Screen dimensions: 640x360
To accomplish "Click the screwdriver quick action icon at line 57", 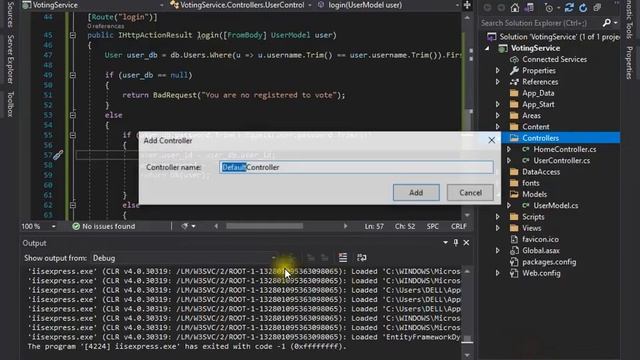I will coord(58,155).
